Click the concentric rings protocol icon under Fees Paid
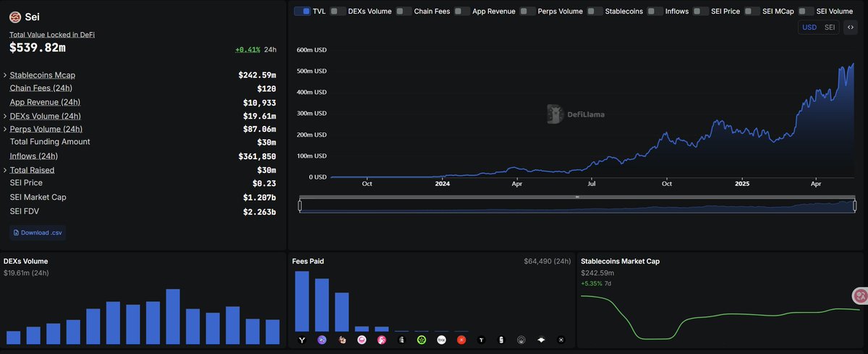868x354 pixels. (522, 340)
